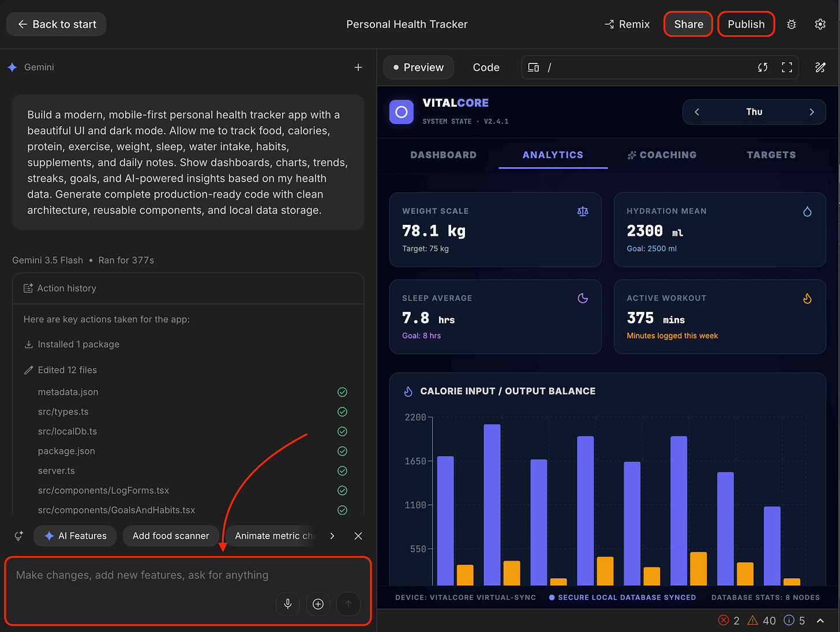
Task: Click the device preview selector icon
Action: (534, 67)
